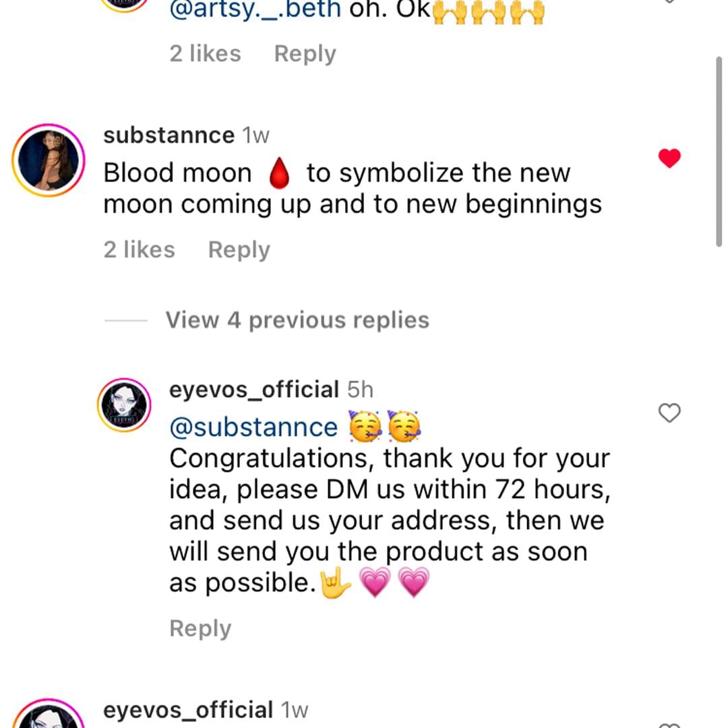
Task: Click the comments scrollbar on the right
Action: coord(719,152)
